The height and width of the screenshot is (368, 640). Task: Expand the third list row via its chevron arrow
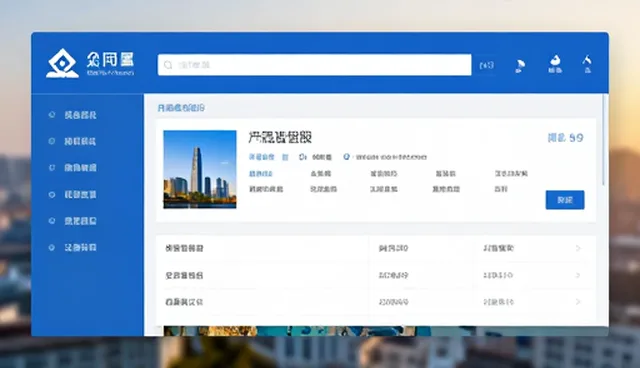(x=578, y=302)
